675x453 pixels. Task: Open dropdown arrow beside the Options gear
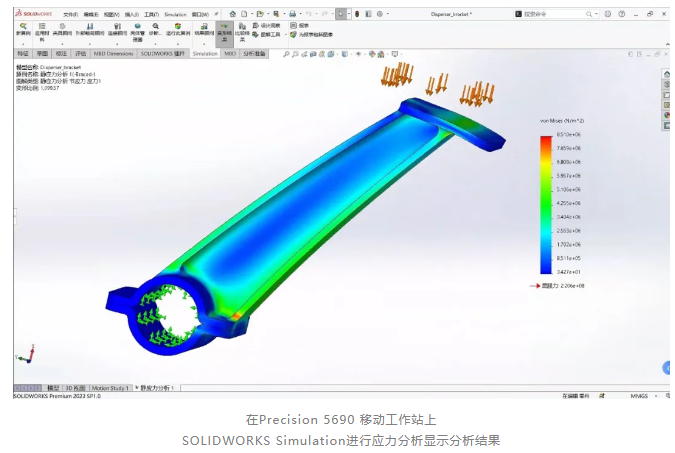[387, 14]
